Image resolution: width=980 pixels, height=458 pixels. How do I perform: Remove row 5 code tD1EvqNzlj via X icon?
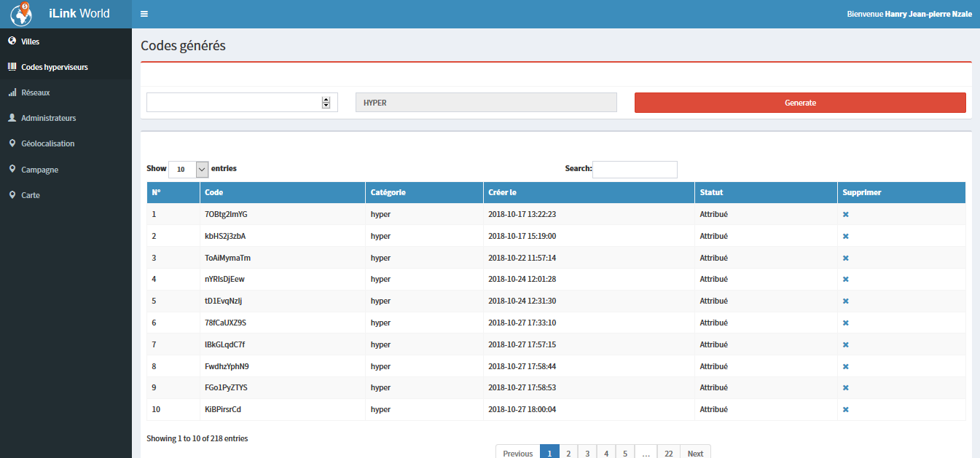pyautogui.click(x=846, y=301)
